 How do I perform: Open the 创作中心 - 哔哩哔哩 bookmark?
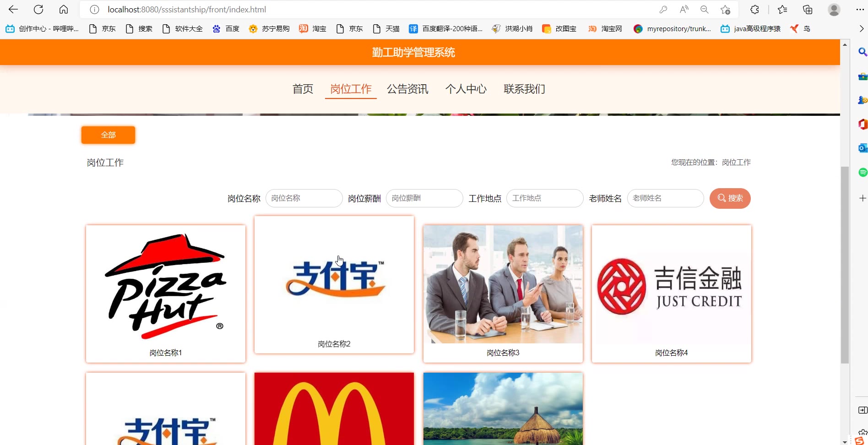(42, 29)
